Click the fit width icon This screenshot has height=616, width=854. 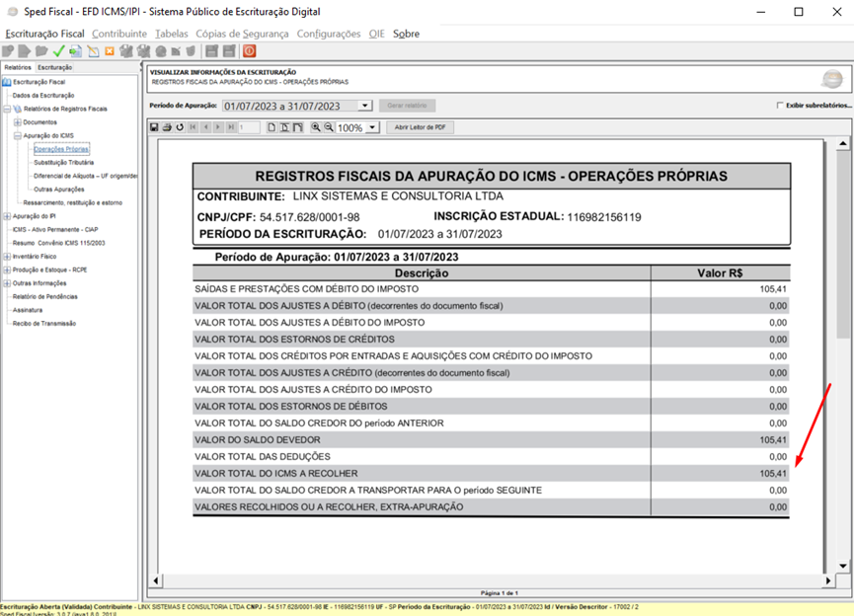297,127
